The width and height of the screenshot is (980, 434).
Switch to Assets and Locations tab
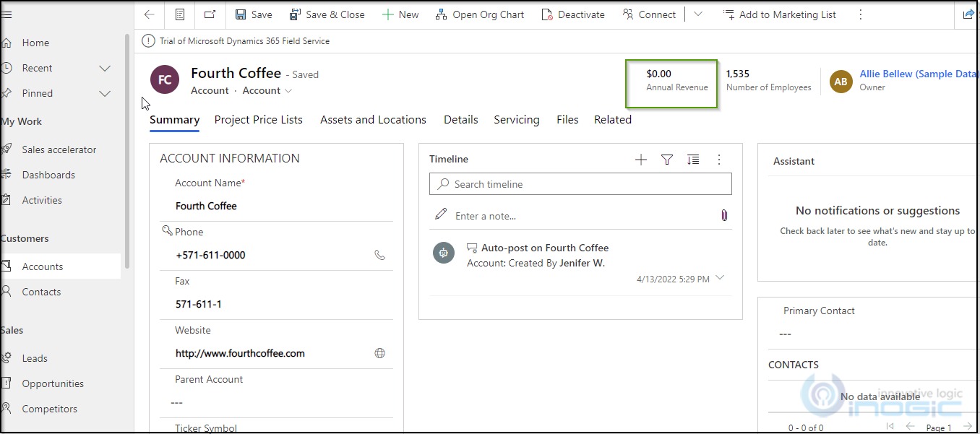(373, 120)
